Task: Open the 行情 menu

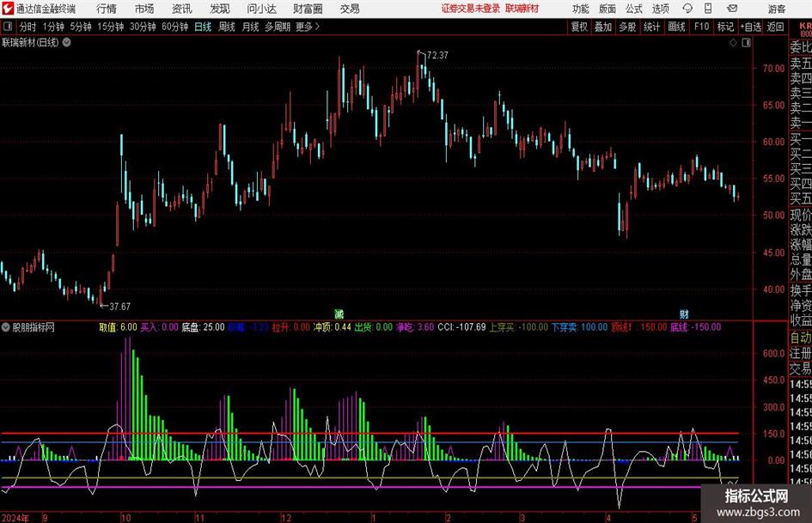Action: tap(107, 9)
